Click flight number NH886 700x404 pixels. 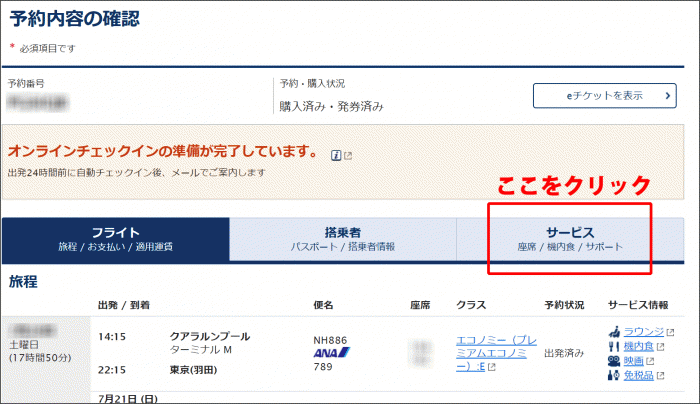331,340
